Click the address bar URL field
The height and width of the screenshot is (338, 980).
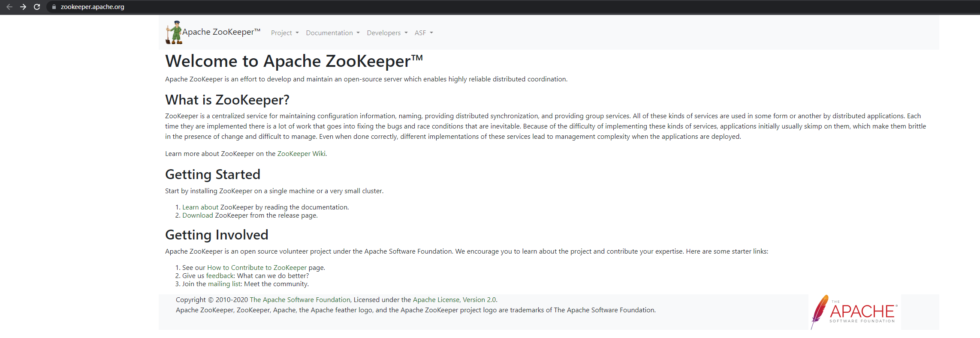[257, 7]
